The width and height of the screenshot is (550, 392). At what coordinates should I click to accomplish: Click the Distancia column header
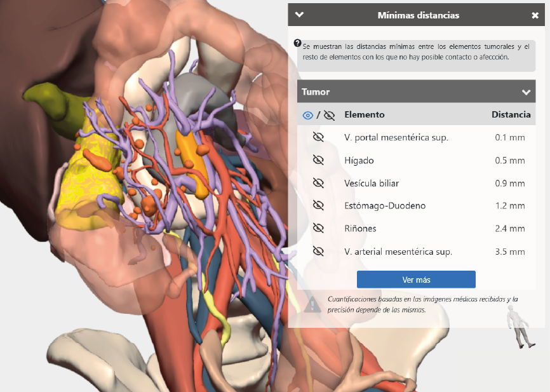[511, 115]
